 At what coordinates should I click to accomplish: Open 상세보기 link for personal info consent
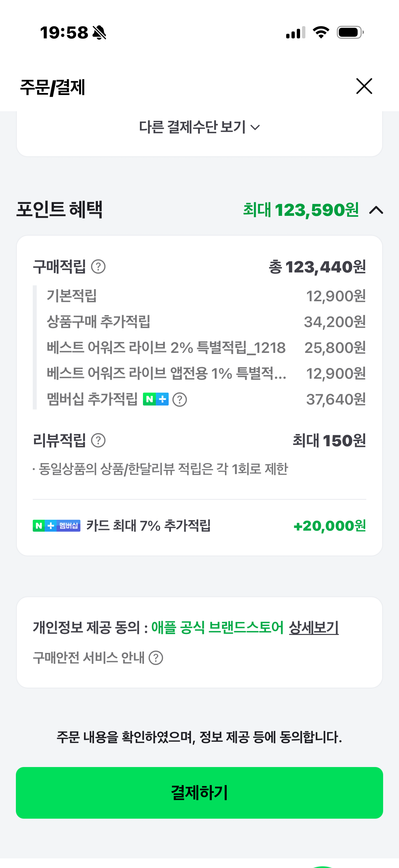coord(314,627)
